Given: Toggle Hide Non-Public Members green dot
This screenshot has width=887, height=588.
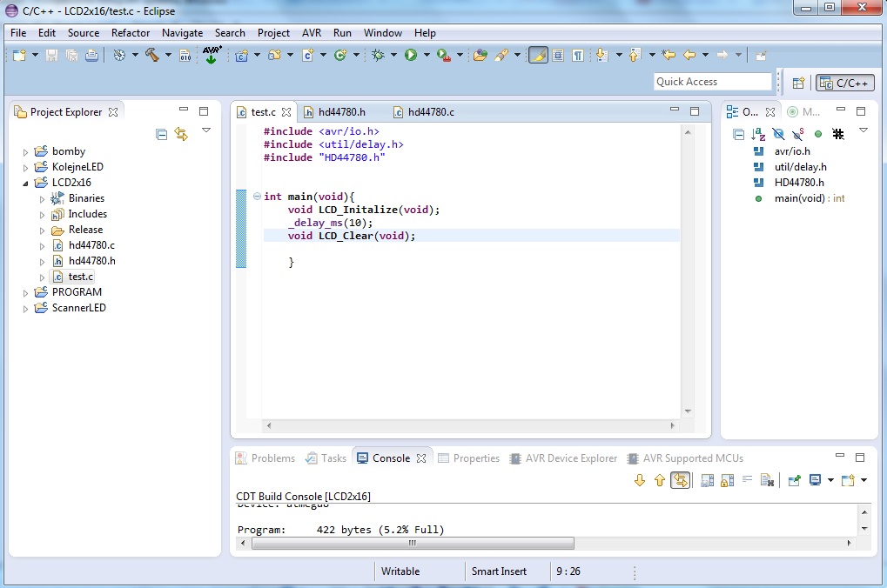Looking at the screenshot, I should 818,134.
